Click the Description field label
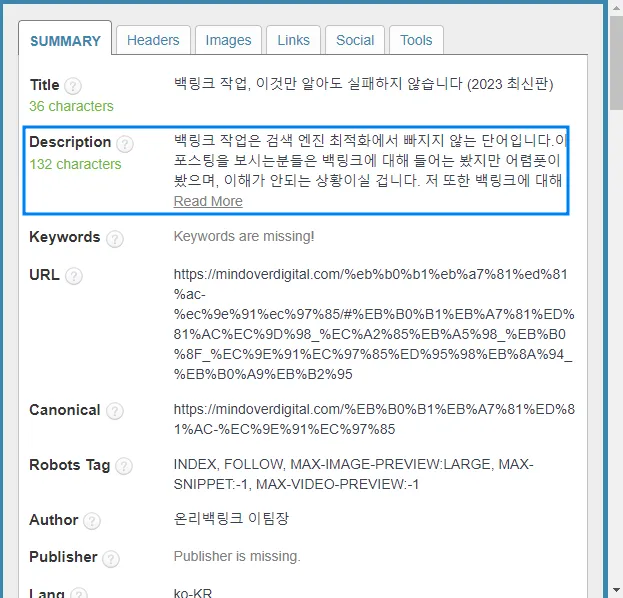Viewport: 623px width, 598px height. point(70,142)
